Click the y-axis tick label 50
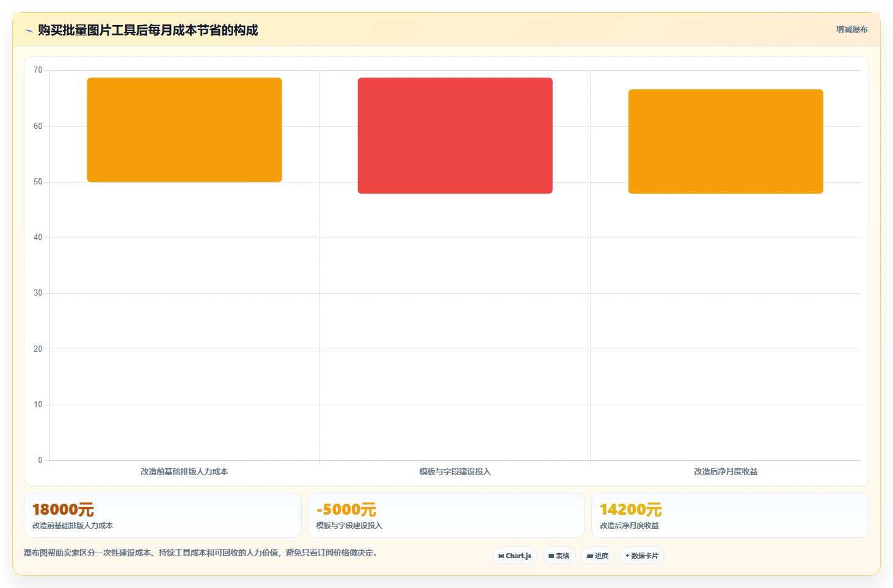 (x=38, y=182)
